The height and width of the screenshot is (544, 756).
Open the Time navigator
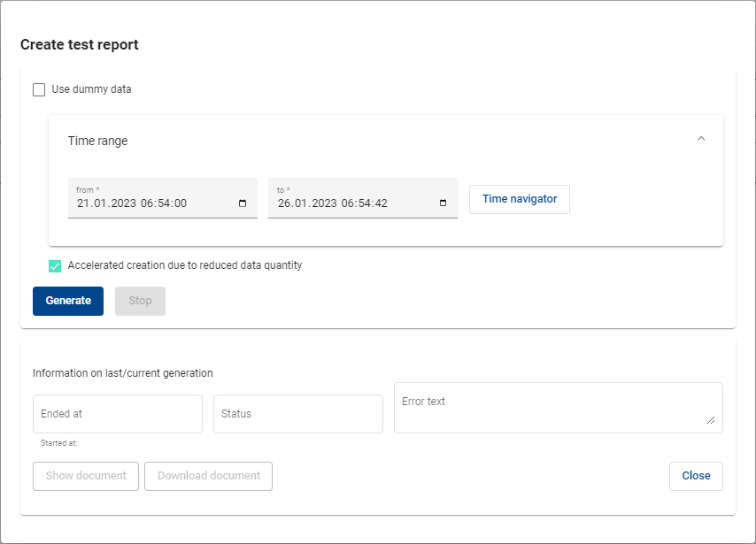(x=520, y=199)
